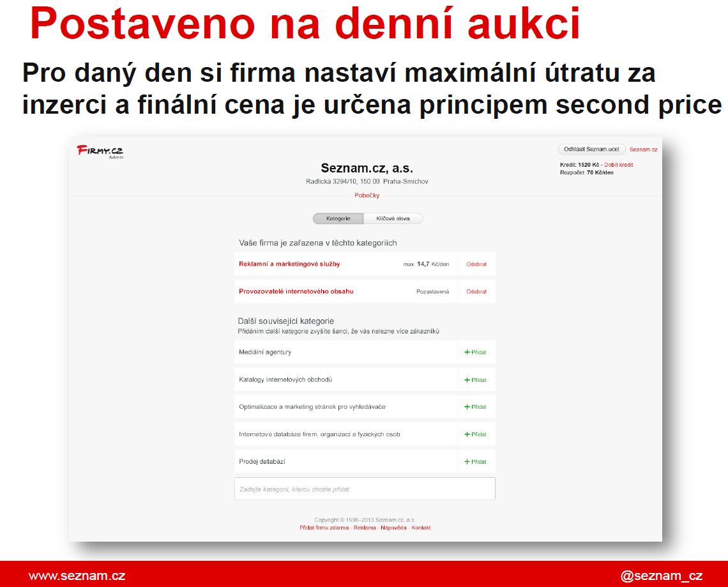Open the Kontakt link at the bottom
The width and height of the screenshot is (728, 587).
[422, 528]
